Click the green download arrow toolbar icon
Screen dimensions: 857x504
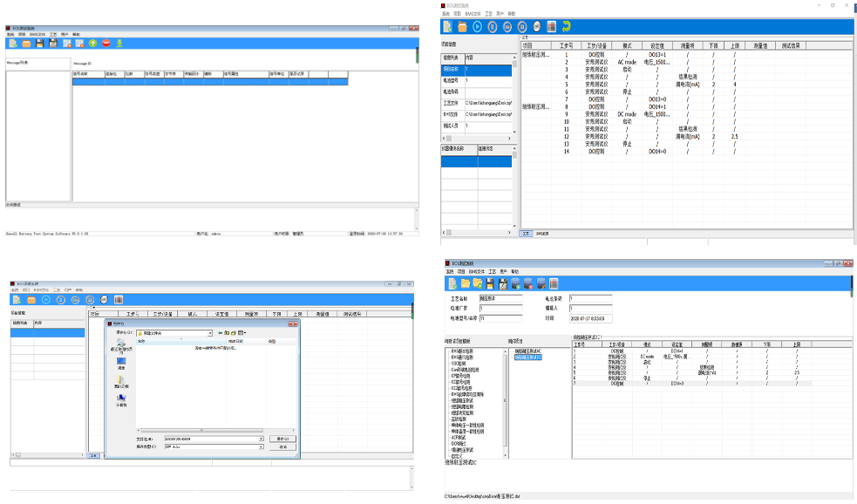coord(119,44)
